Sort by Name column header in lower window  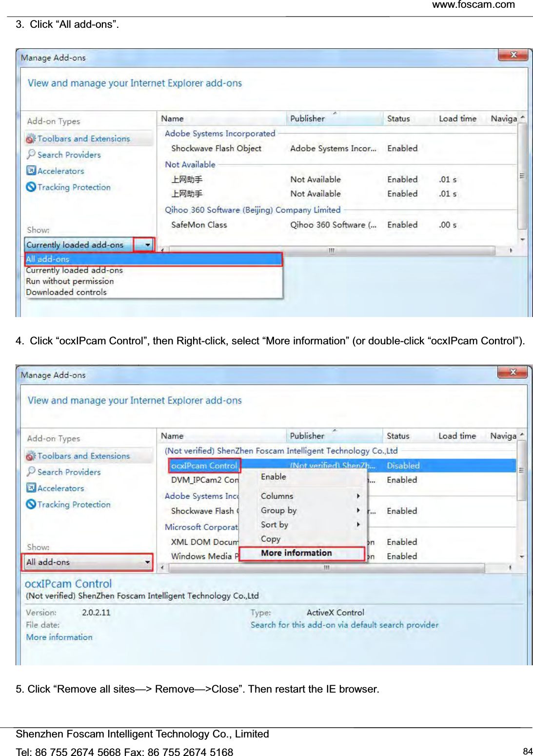[222, 436]
